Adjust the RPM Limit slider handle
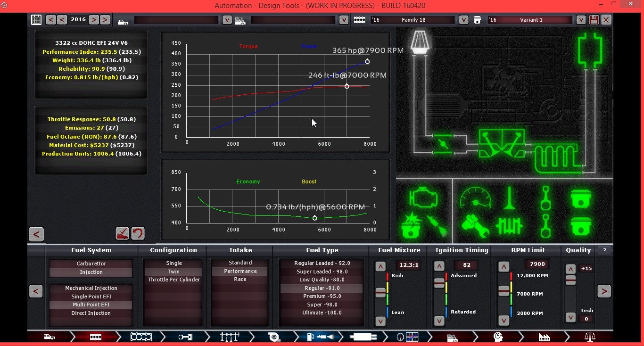Image resolution: width=644 pixels, height=346 pixels. point(504,290)
